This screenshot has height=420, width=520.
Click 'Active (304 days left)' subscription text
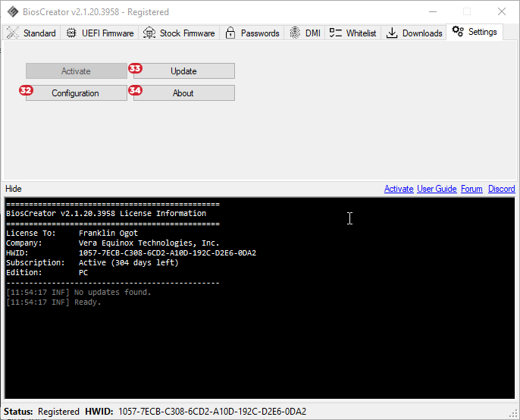click(x=129, y=263)
